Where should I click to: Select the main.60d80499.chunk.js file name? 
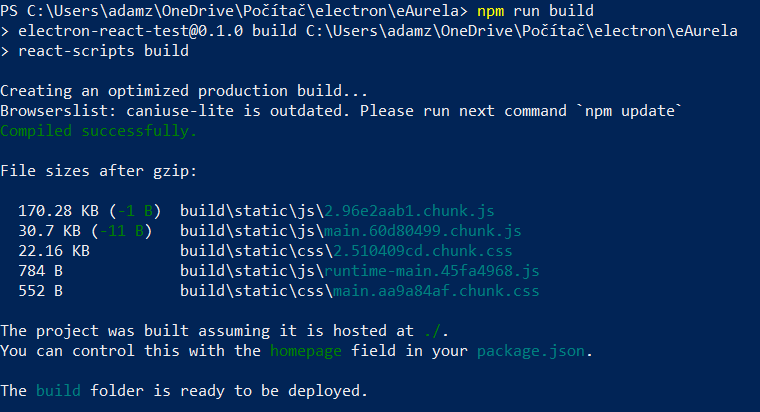(423, 231)
